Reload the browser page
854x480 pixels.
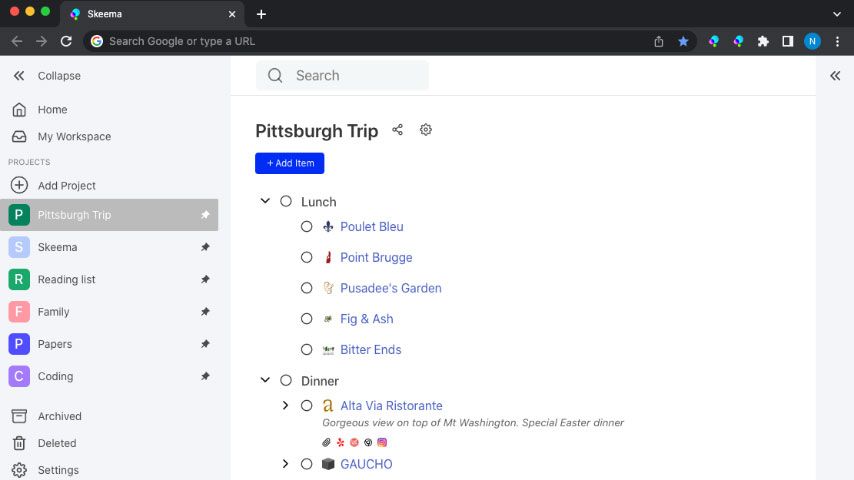(x=66, y=41)
